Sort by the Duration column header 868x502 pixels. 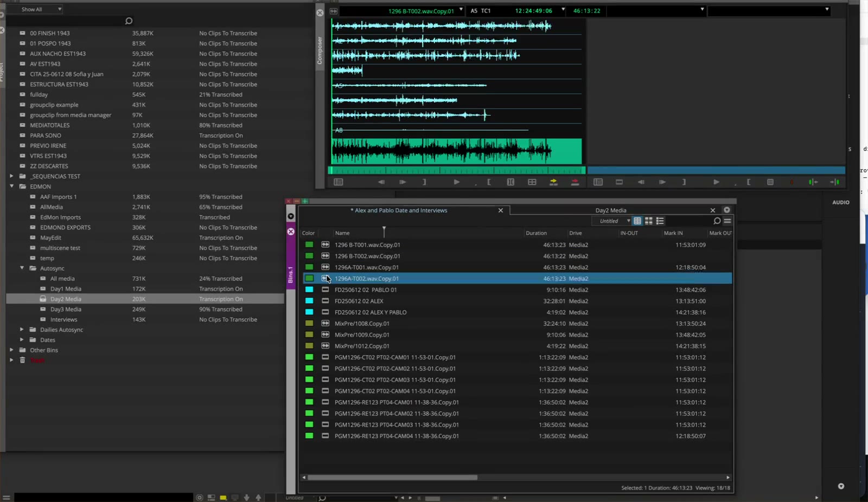point(536,233)
